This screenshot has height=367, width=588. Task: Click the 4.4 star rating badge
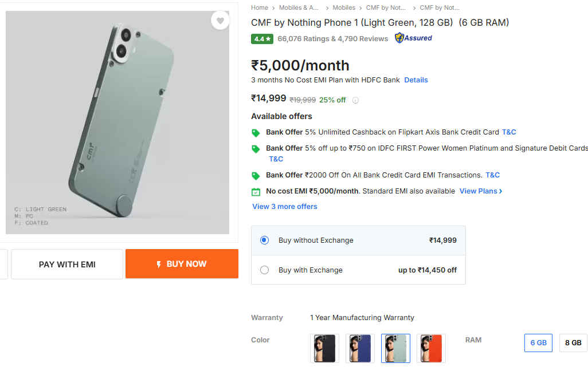[262, 39]
